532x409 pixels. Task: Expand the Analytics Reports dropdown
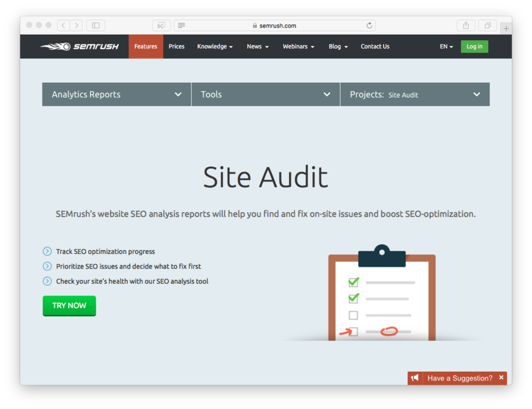[116, 95]
